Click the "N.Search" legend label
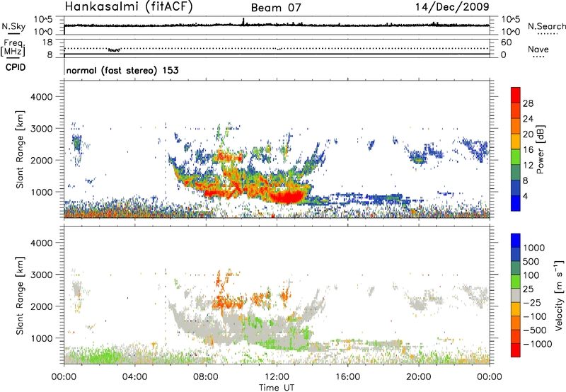Viewport: 566px width, 392px height. [x=547, y=26]
